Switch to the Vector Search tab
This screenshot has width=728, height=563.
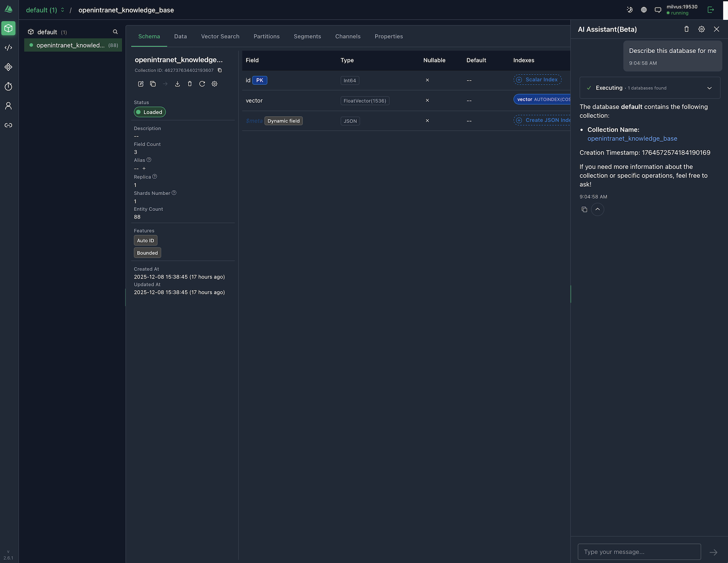coord(220,36)
